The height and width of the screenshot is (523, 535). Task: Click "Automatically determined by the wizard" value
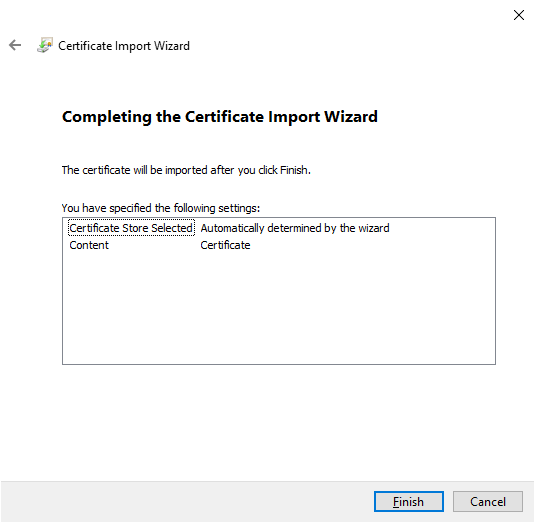point(295,228)
